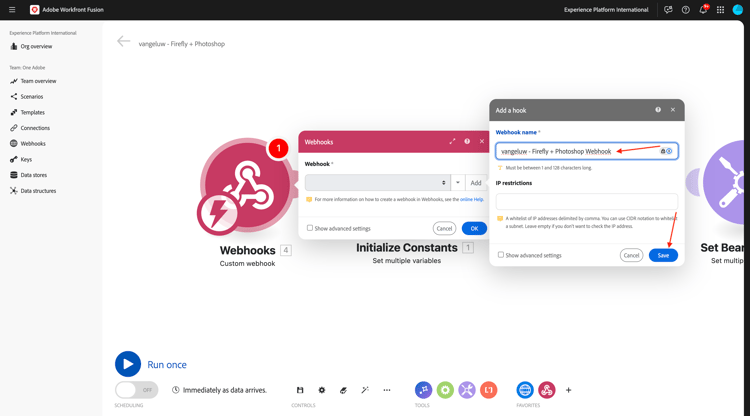750x416 pixels.
Task: Click the auto-align magic wand
Action: point(365,390)
